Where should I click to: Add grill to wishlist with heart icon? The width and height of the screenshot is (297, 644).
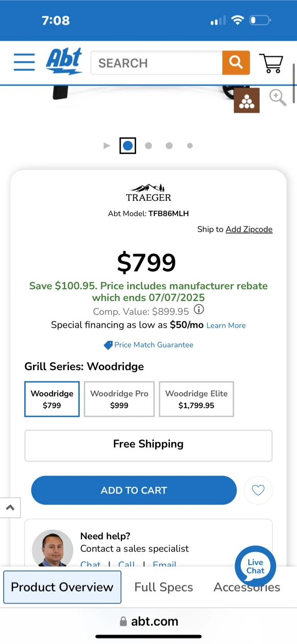[x=258, y=491]
